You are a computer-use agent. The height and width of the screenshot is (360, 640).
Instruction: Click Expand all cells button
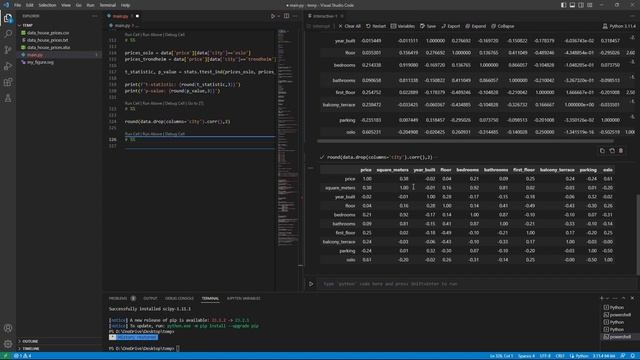(476, 26)
